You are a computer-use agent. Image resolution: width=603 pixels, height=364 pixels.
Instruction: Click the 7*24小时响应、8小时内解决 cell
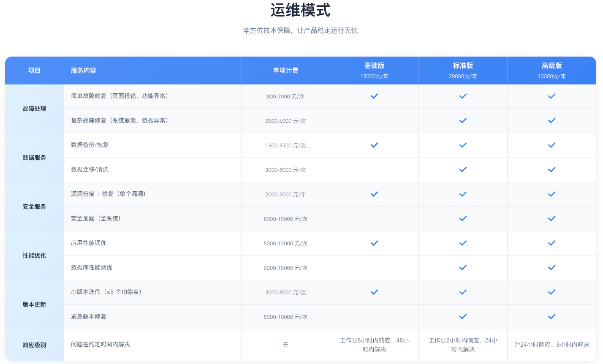[551, 345]
